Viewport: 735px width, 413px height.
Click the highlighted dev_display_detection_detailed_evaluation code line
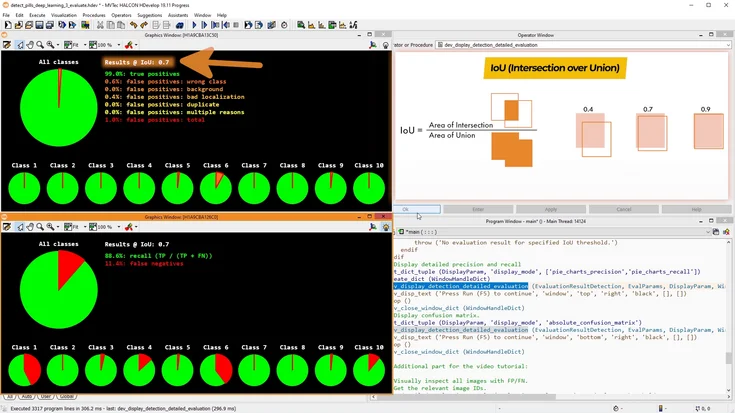pos(461,286)
